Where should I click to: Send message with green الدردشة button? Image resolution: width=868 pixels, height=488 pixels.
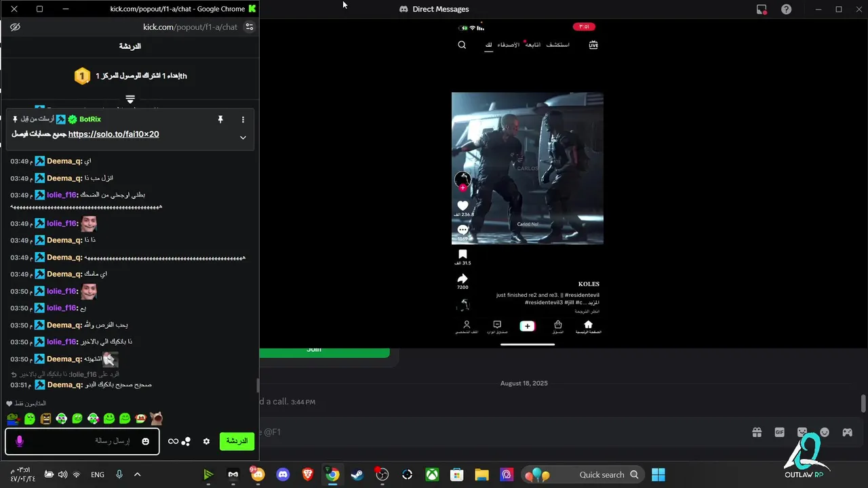coord(237,441)
